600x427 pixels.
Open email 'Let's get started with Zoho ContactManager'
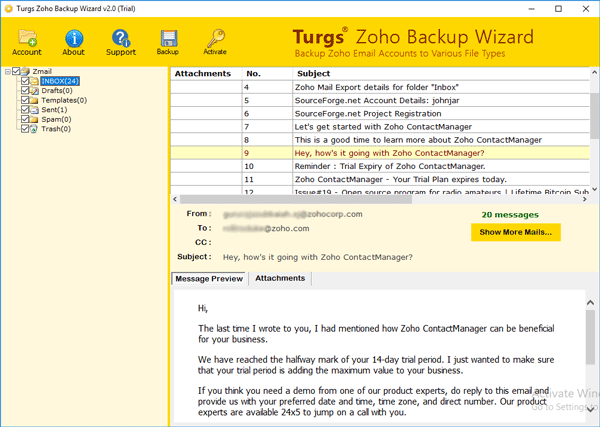point(383,127)
